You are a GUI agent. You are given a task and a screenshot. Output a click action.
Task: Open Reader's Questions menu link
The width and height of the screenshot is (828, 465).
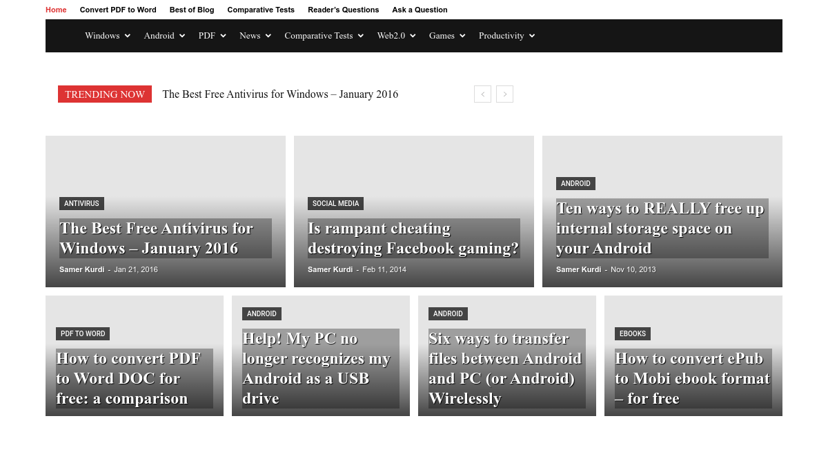point(343,10)
